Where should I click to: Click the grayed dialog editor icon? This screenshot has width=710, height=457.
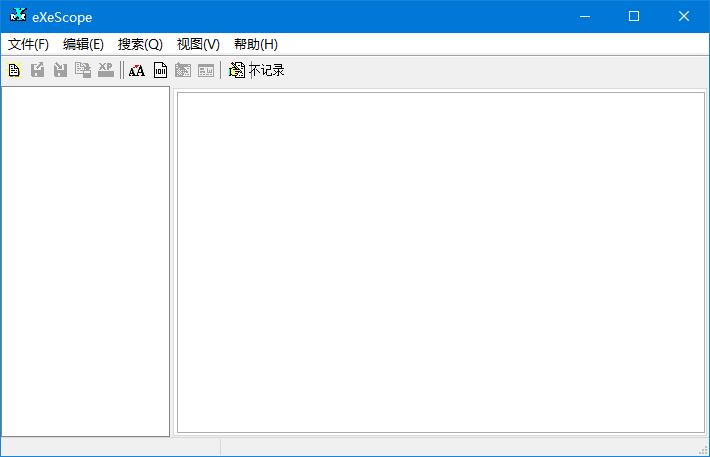click(183, 71)
